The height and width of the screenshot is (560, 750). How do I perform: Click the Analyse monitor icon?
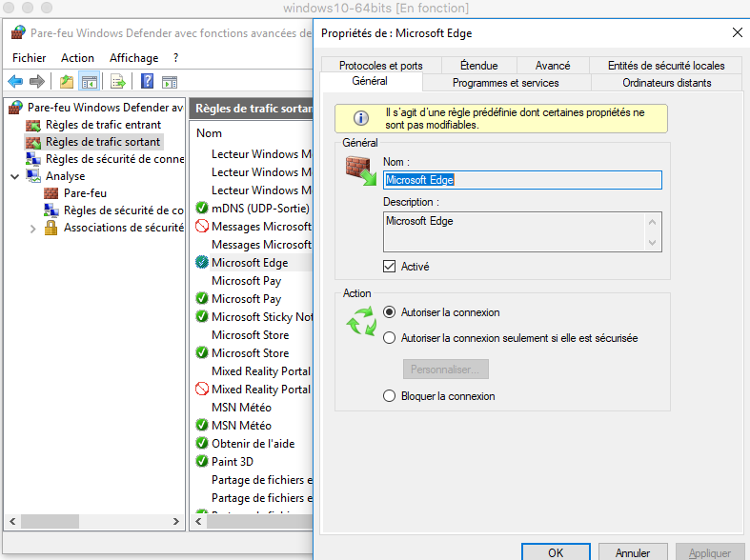33,176
